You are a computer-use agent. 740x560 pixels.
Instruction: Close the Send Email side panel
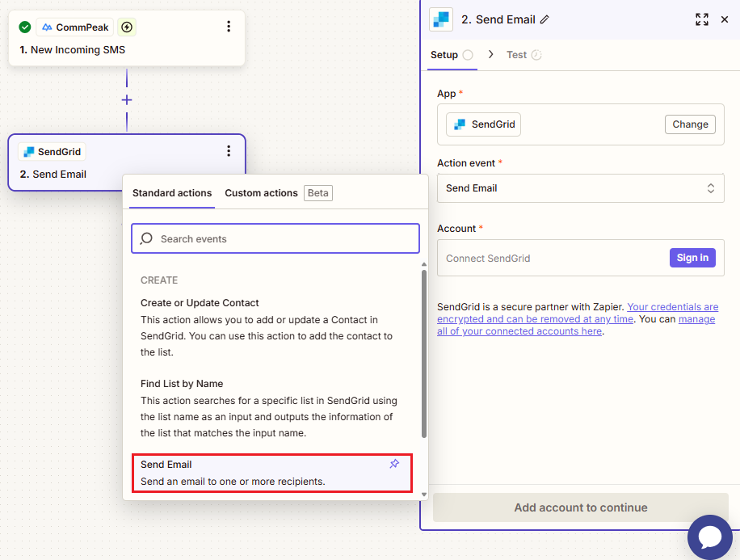[x=725, y=19]
